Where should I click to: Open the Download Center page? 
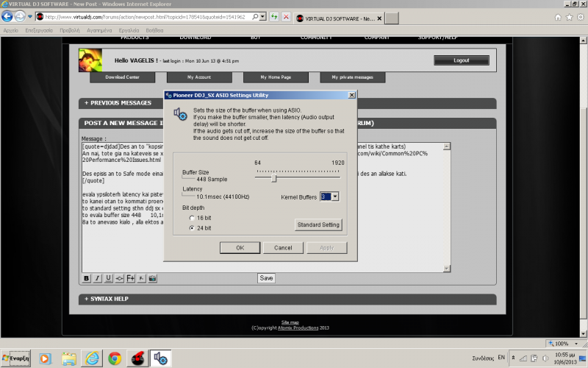click(x=122, y=77)
